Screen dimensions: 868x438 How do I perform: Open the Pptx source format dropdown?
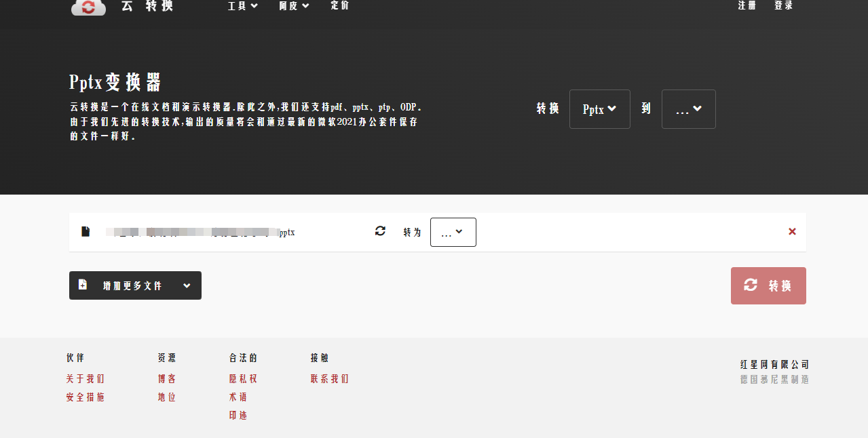click(x=599, y=109)
